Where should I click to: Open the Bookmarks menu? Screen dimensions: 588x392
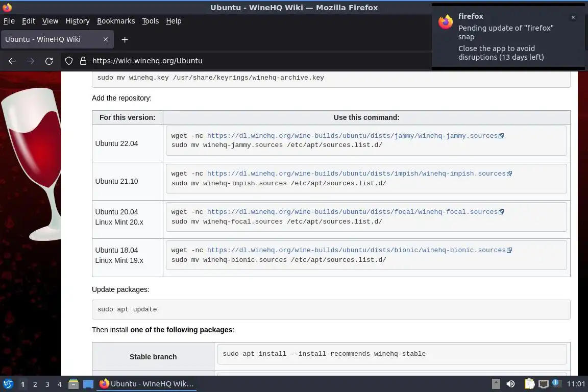pos(116,21)
